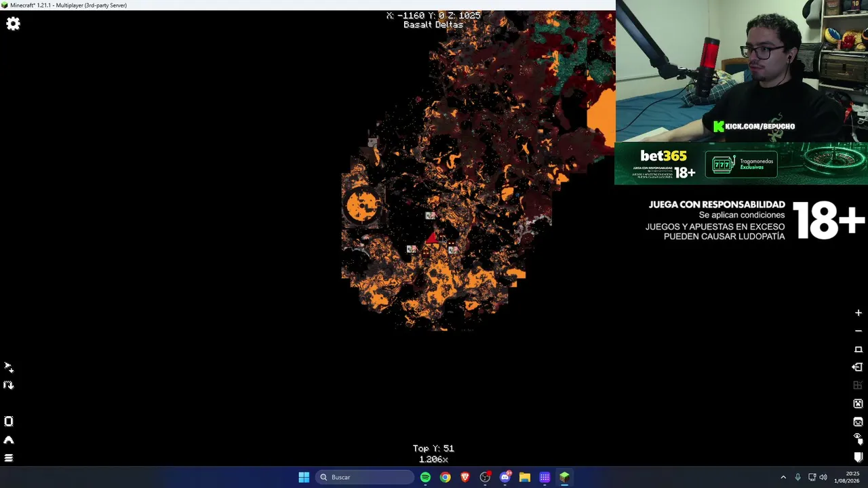Click the squinting face icon in right sidebar

(x=858, y=422)
